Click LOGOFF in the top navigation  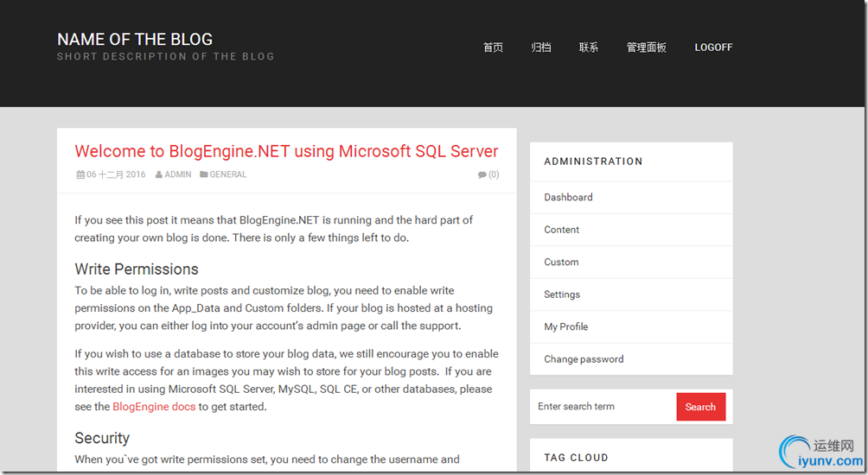click(x=713, y=47)
